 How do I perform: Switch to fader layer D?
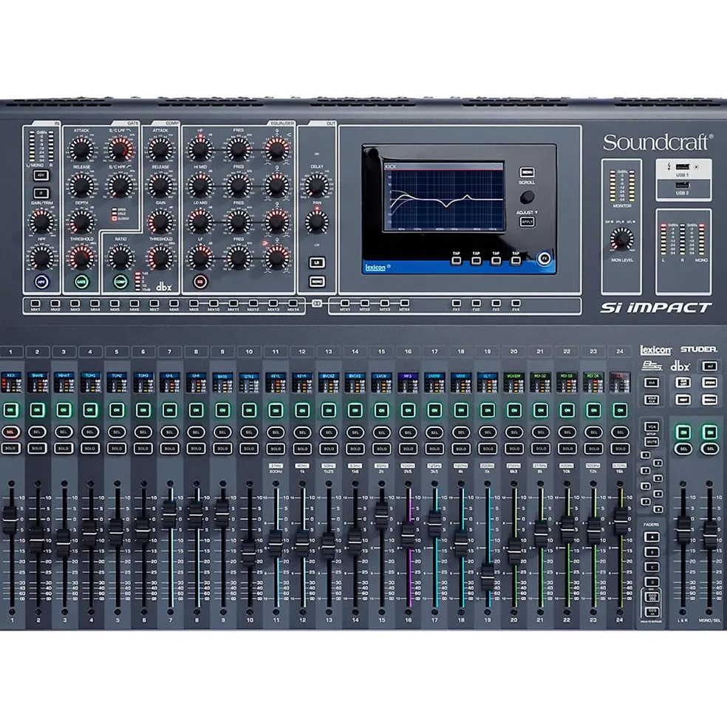coord(652,582)
